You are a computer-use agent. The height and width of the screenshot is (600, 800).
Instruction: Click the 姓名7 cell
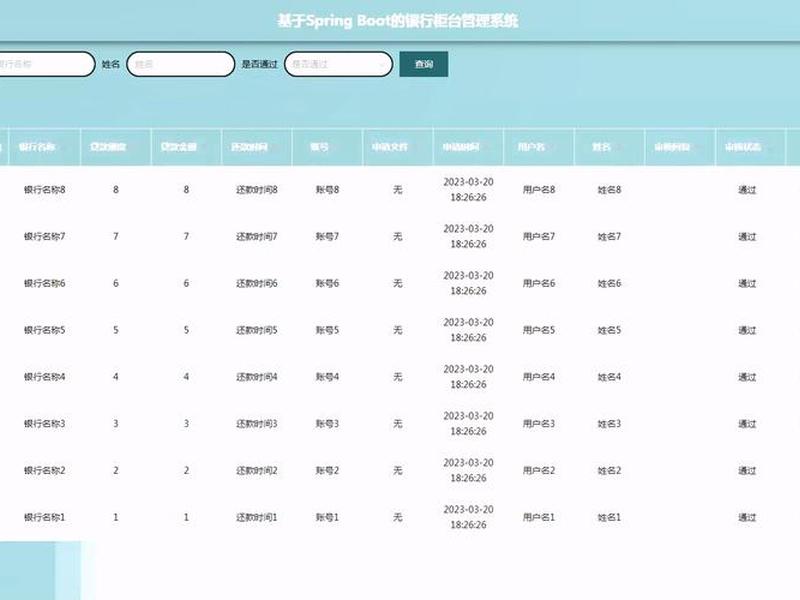tap(609, 236)
